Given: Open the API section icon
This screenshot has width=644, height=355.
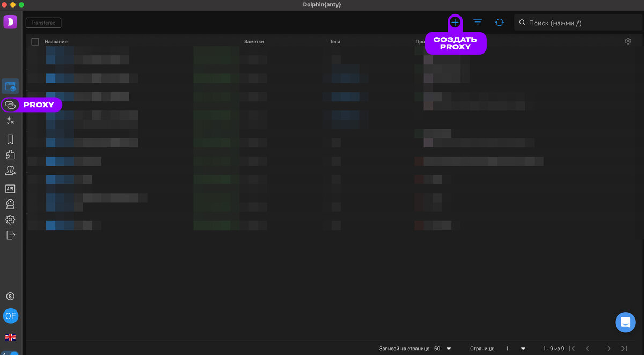Looking at the screenshot, I should (x=10, y=189).
